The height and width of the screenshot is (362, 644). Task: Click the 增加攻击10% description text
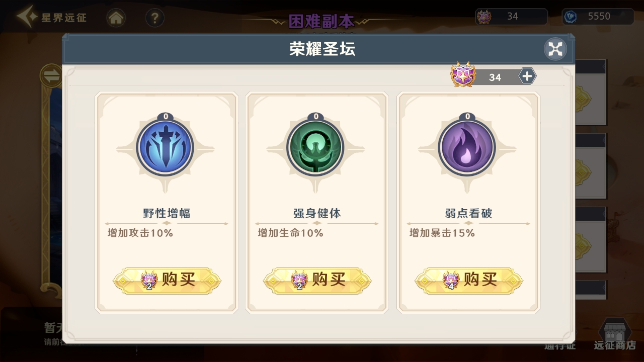click(140, 233)
